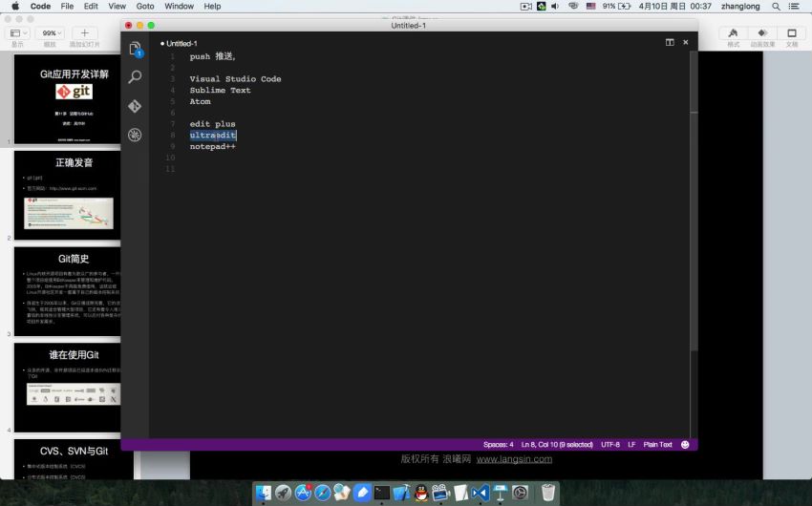
Task: Split the editor using the split icon
Action: pyautogui.click(x=670, y=42)
